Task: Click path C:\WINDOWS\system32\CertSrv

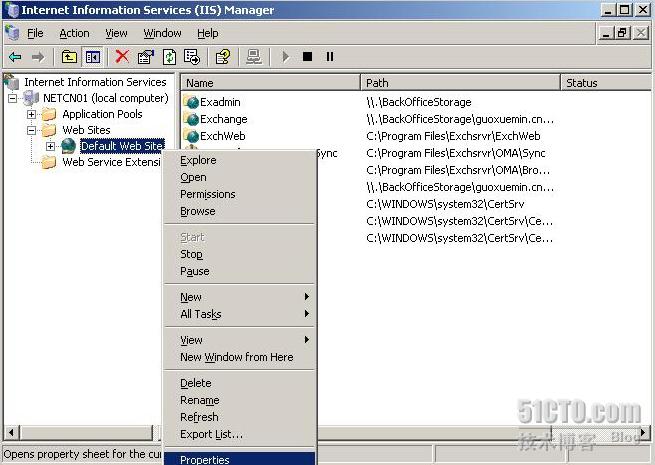Action: point(445,204)
